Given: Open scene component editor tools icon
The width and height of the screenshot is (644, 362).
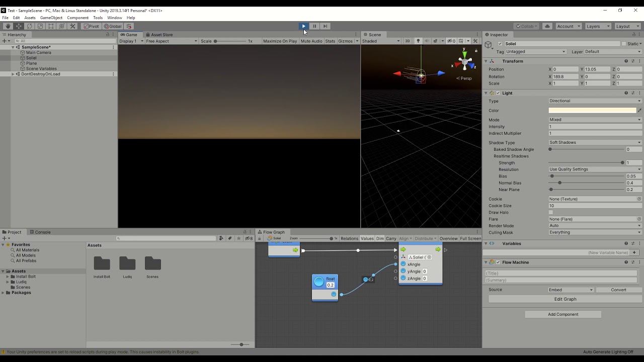Looking at the screenshot, I should (475, 41).
